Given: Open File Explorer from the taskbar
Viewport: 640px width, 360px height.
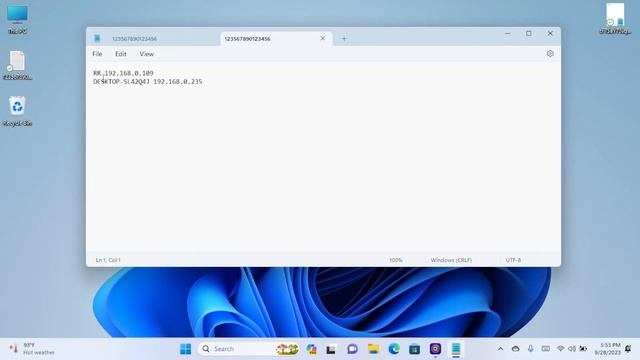Looking at the screenshot, I should coord(373,349).
